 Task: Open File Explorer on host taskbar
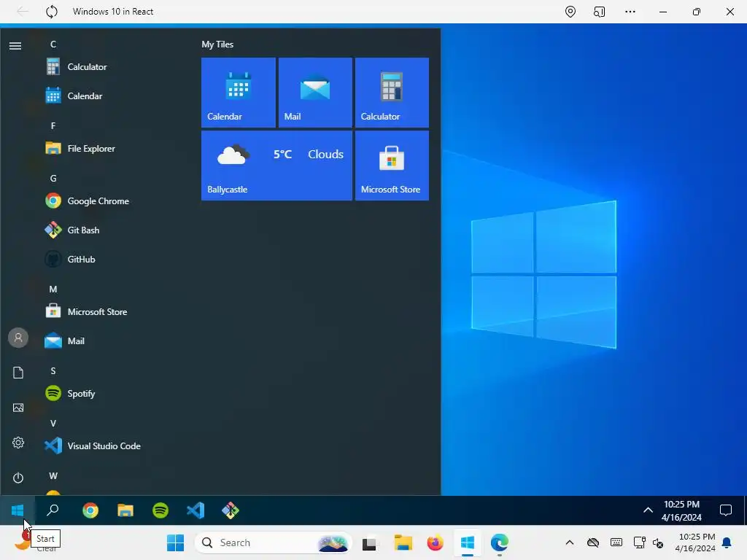pyautogui.click(x=403, y=542)
